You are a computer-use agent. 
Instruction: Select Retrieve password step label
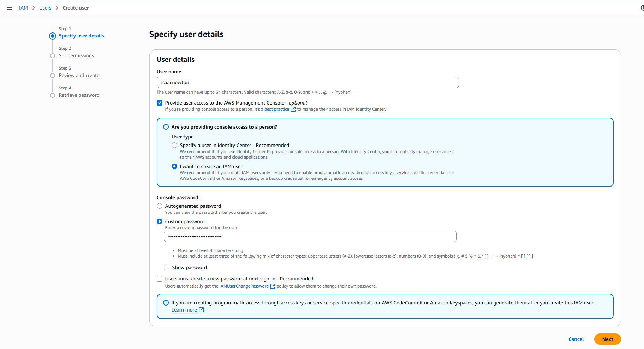[x=79, y=95]
